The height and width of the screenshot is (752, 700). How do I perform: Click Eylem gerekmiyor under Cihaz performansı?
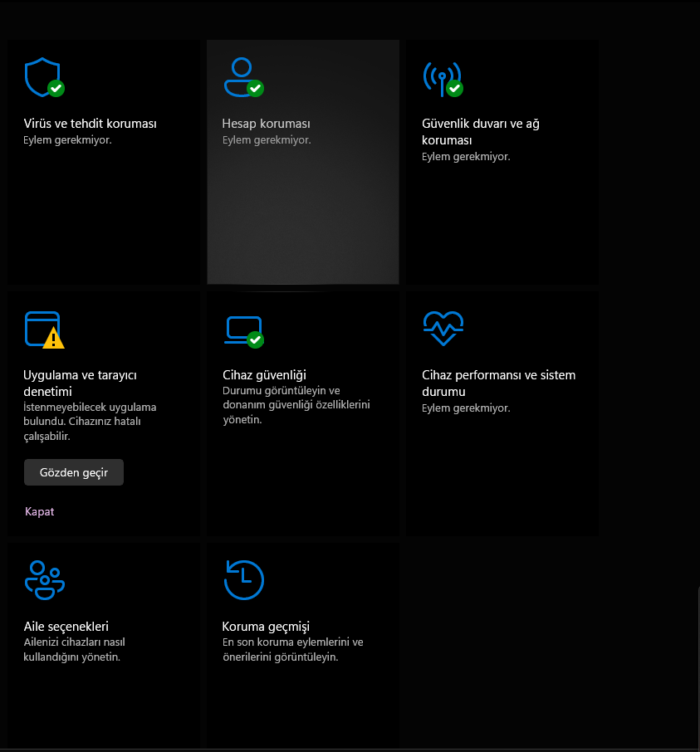click(466, 408)
